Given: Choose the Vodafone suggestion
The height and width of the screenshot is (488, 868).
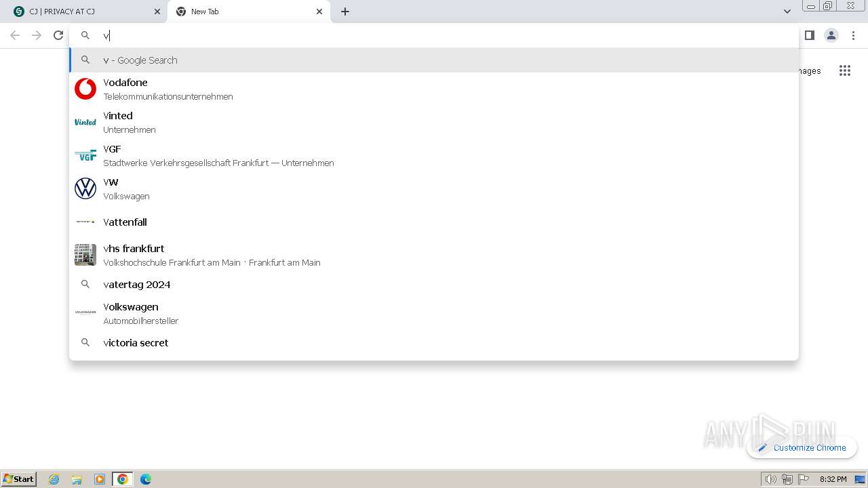Looking at the screenshot, I should 434,89.
